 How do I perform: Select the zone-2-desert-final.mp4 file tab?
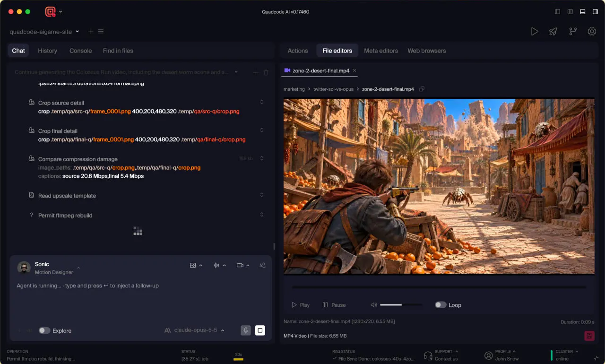(320, 70)
